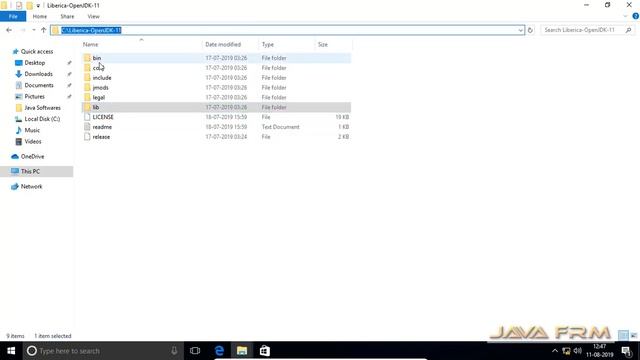Open Network in navigation pane
Screen dimensions: 640x360
[31, 187]
